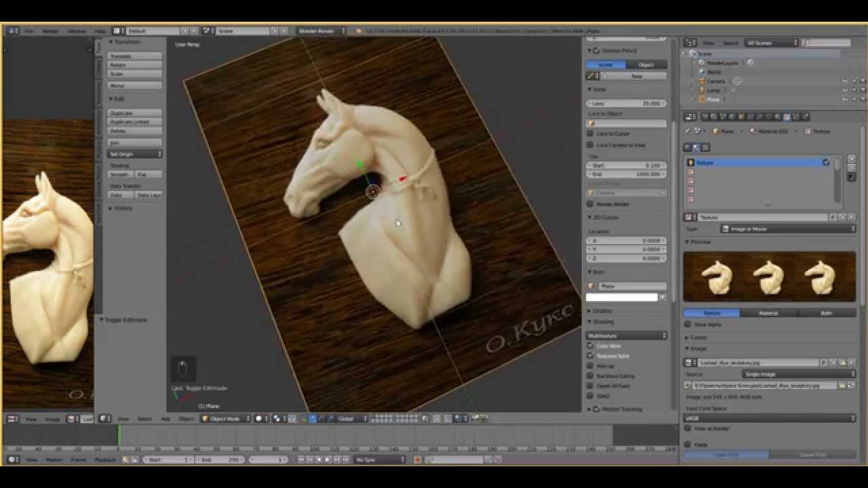
Task: Open texture Type Image or Movie dropdown
Action: (x=788, y=229)
